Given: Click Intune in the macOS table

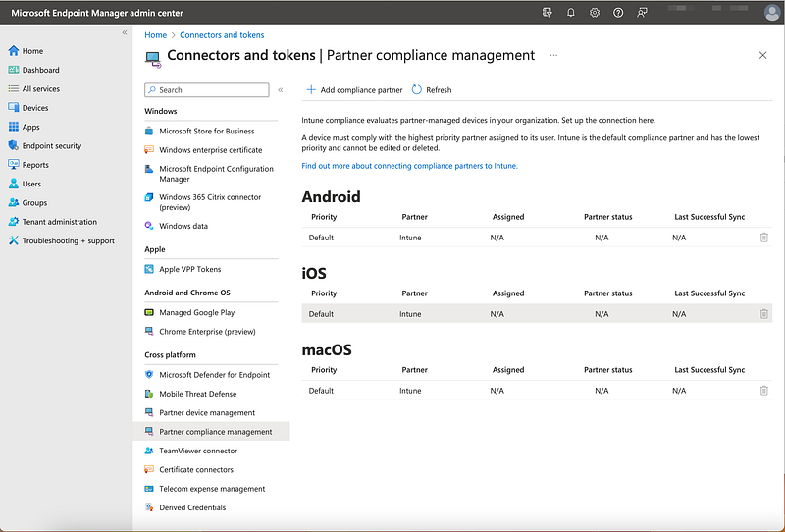Looking at the screenshot, I should click(410, 391).
